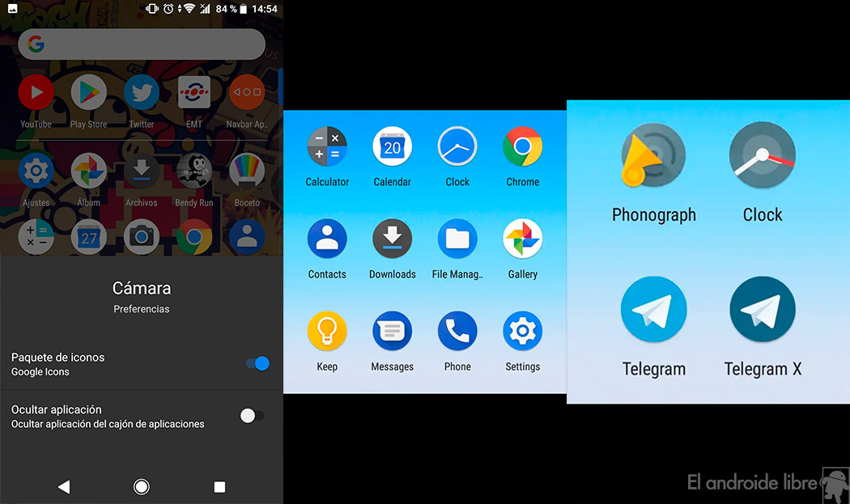Open the Clock icon beside Phonograph
Image resolution: width=850 pixels, height=504 pixels.
click(763, 155)
